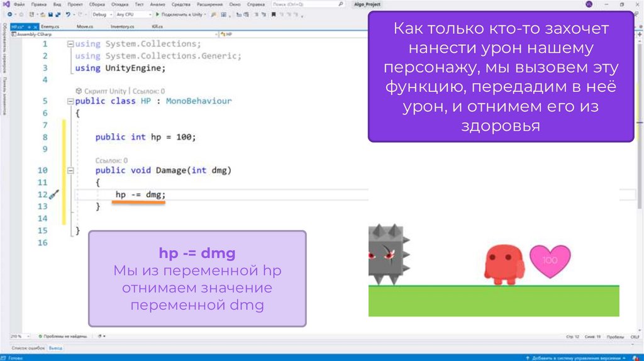Switch to the Enemy.cs tab
644x361 pixels.
coord(50,26)
